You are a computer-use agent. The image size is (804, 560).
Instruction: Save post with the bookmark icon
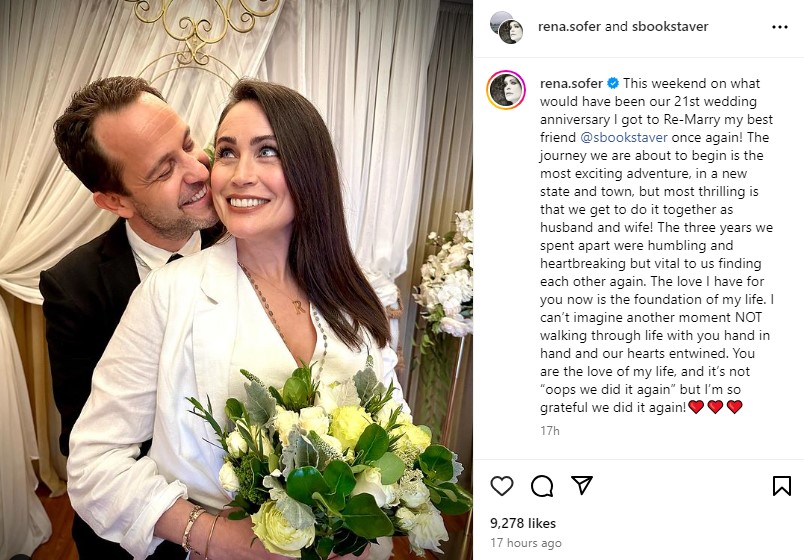click(781, 486)
